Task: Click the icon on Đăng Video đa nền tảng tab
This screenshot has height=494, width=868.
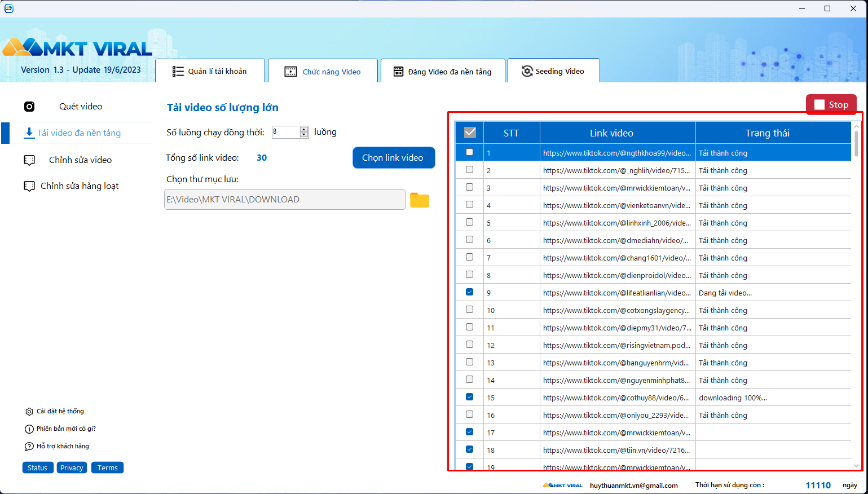Action: (398, 72)
